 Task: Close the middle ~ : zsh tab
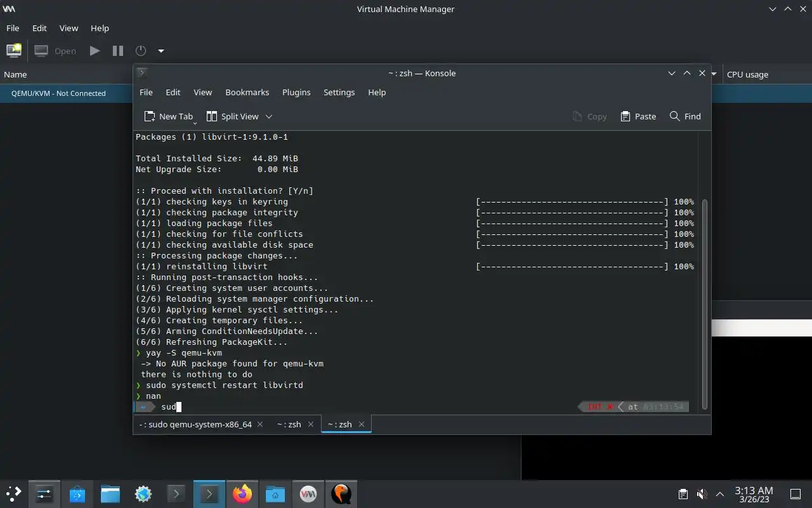311,424
